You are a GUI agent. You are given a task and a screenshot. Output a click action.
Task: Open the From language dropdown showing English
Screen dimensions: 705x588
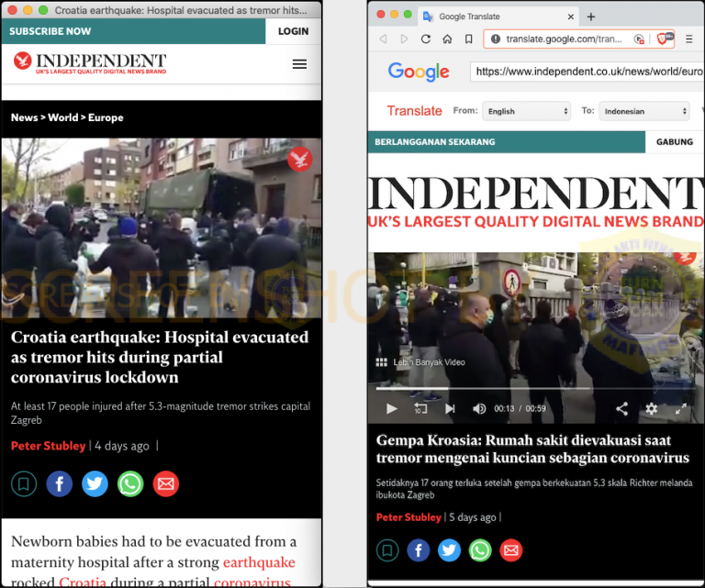pyautogui.click(x=527, y=111)
